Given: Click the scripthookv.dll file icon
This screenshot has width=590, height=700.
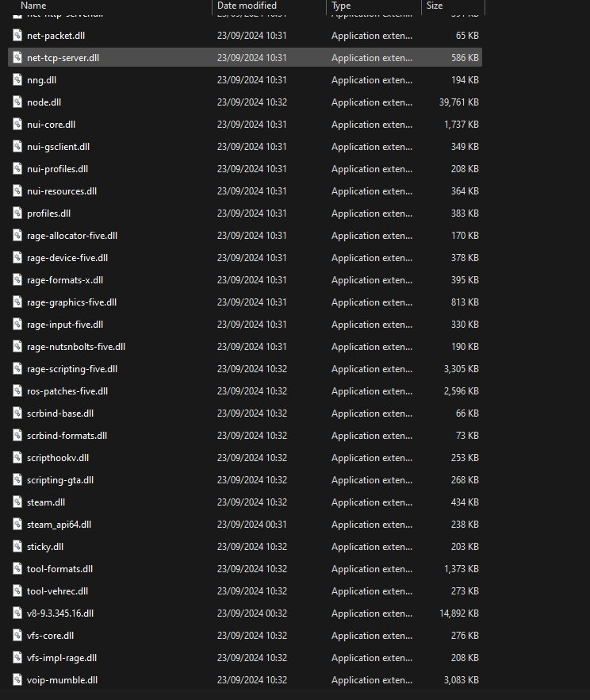Looking at the screenshot, I should coord(17,458).
